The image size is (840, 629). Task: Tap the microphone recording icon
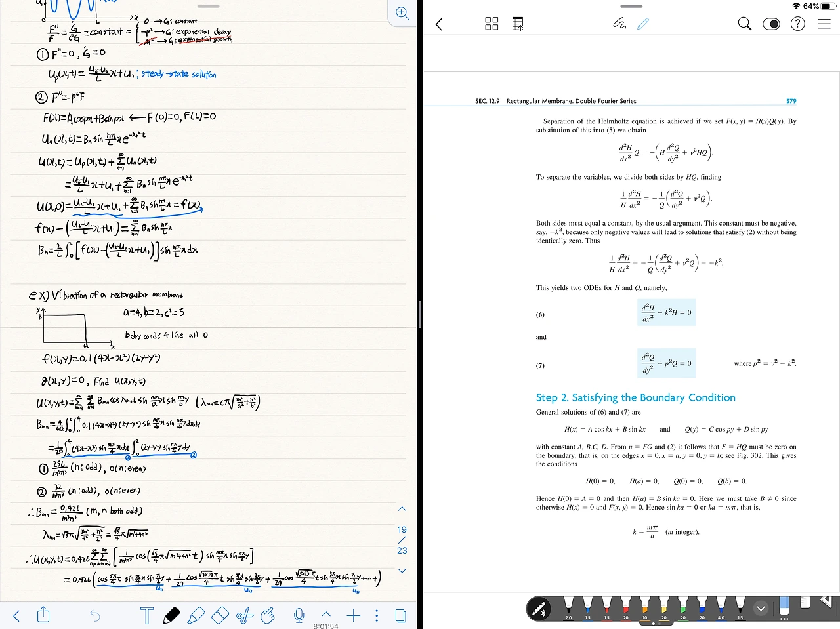[299, 615]
